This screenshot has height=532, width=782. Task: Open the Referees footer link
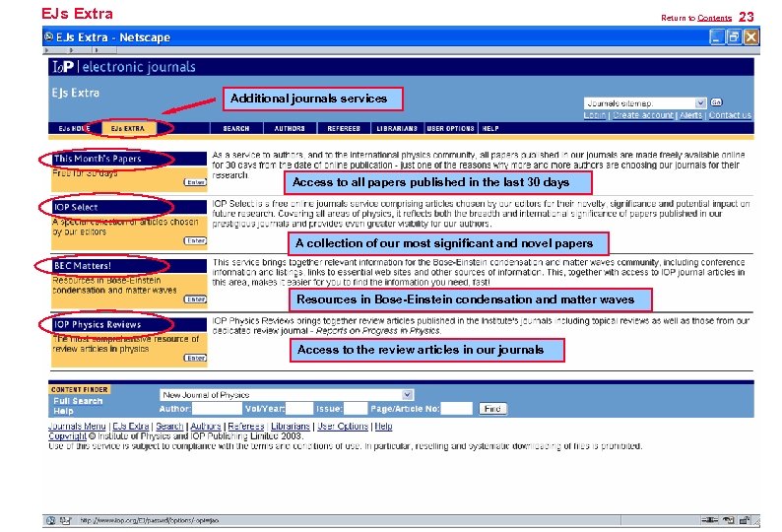(x=246, y=427)
